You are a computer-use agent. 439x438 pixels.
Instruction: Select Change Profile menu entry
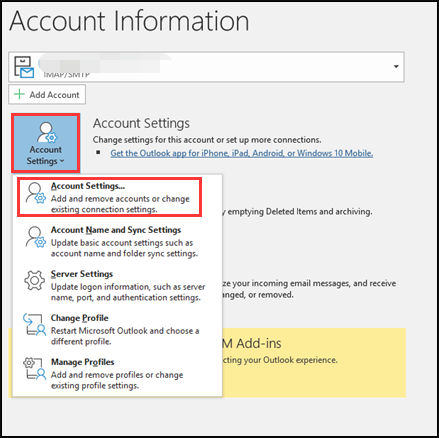[117, 329]
